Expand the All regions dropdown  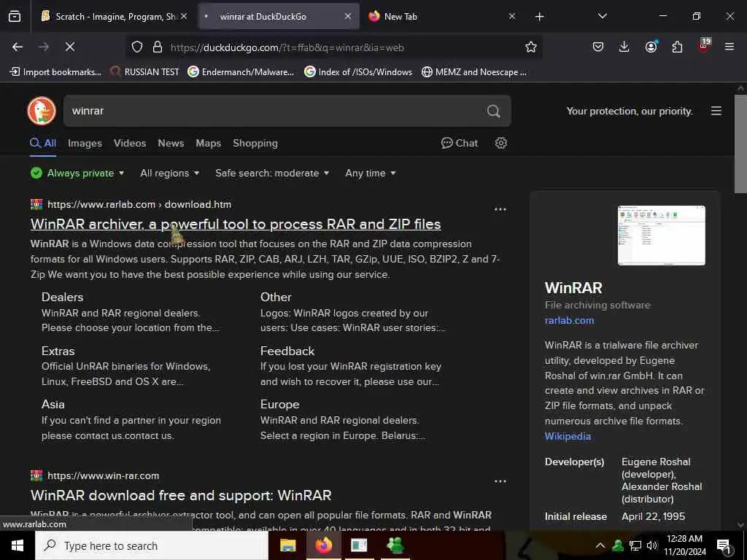tap(169, 173)
